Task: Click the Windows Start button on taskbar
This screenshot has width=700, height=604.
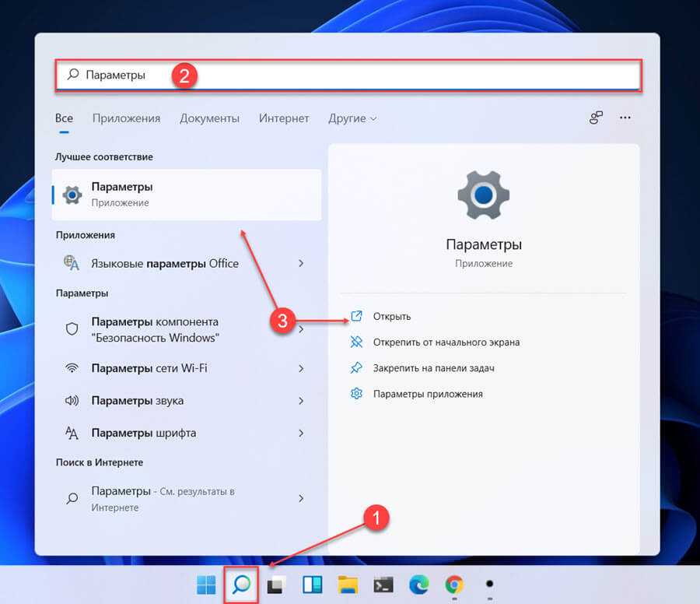Action: click(206, 585)
